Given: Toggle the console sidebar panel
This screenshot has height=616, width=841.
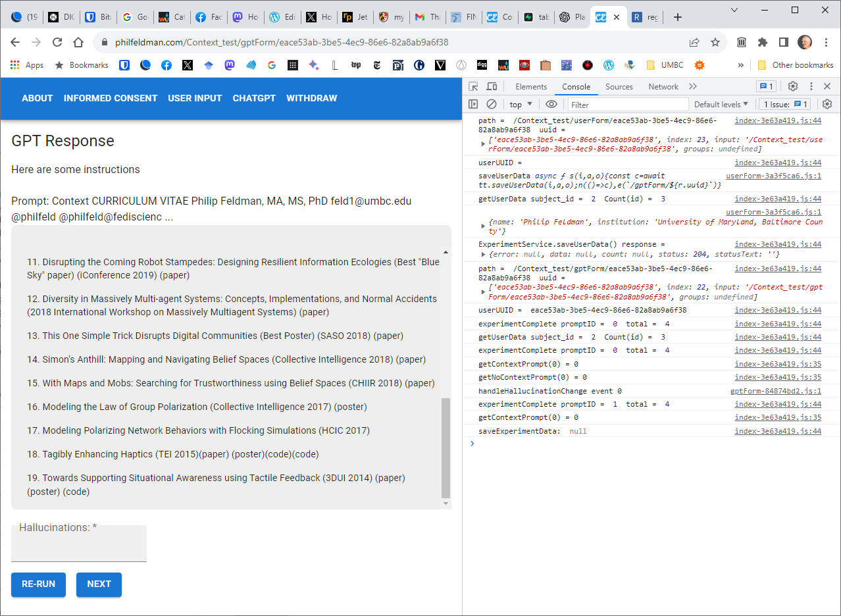Looking at the screenshot, I should coord(473,104).
